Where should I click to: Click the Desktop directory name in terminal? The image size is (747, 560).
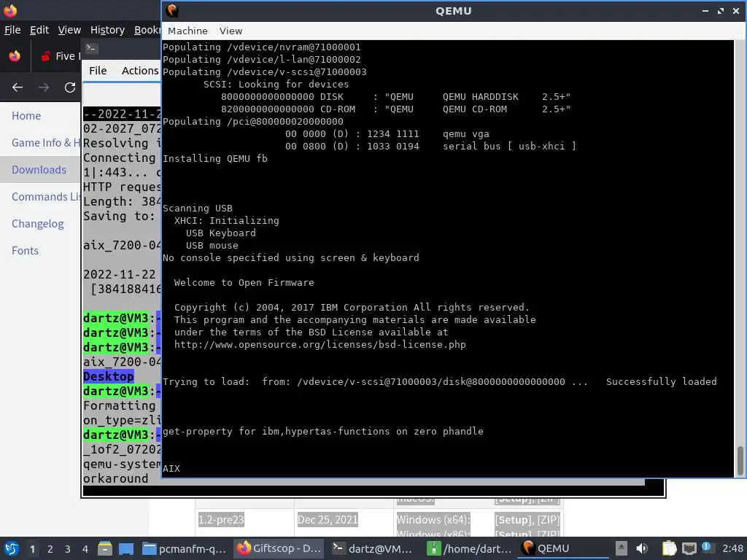109,376
